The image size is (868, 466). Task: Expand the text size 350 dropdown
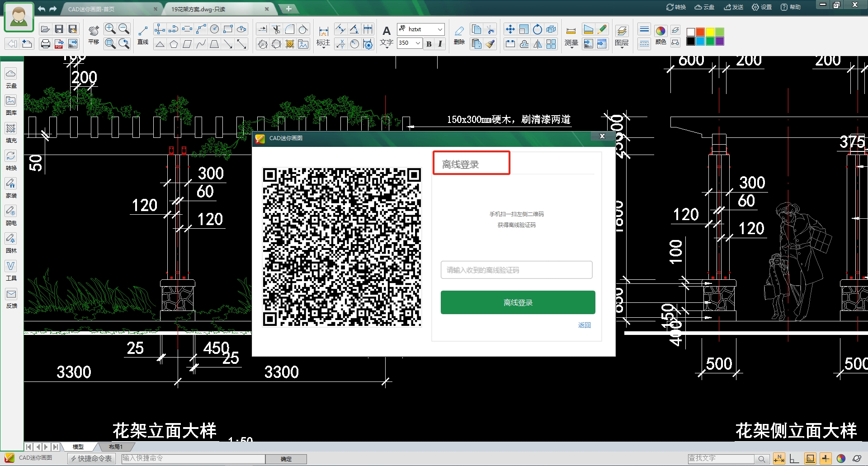point(418,43)
